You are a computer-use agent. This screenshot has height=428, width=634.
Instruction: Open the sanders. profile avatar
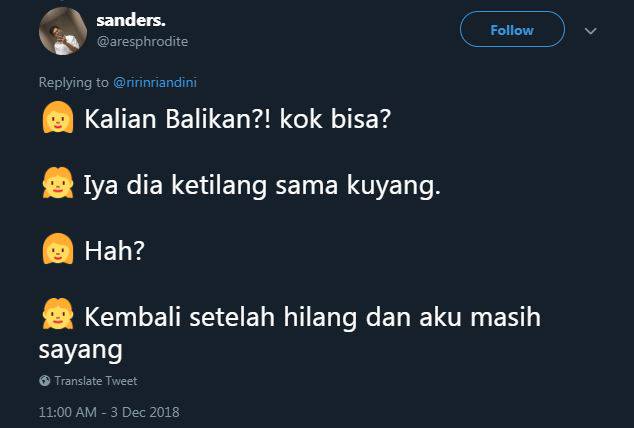pyautogui.click(x=63, y=31)
